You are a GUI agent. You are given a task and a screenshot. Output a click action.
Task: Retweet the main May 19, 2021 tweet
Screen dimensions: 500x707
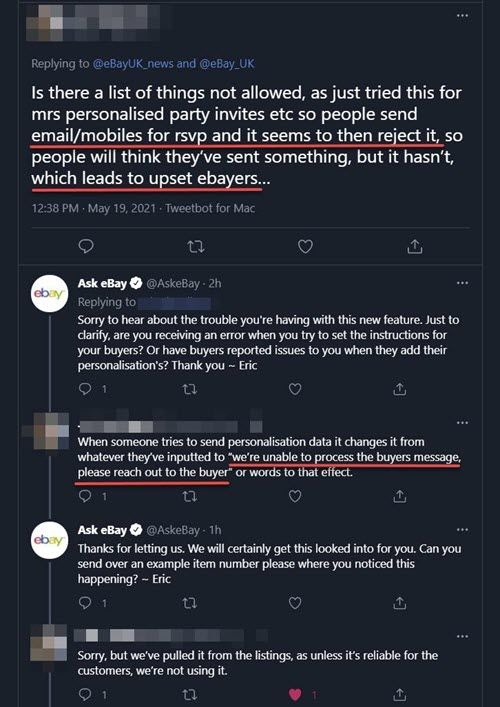tap(196, 246)
